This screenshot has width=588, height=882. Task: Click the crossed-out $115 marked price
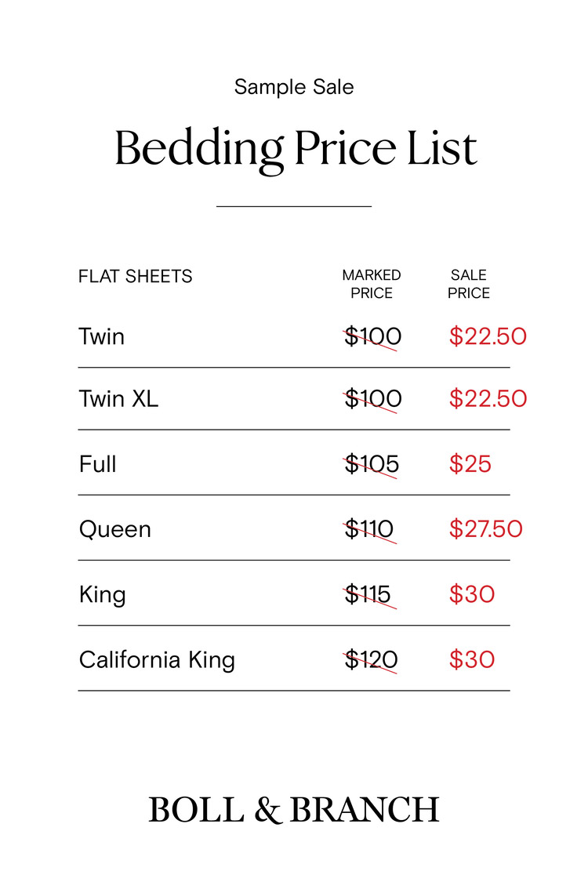368,594
